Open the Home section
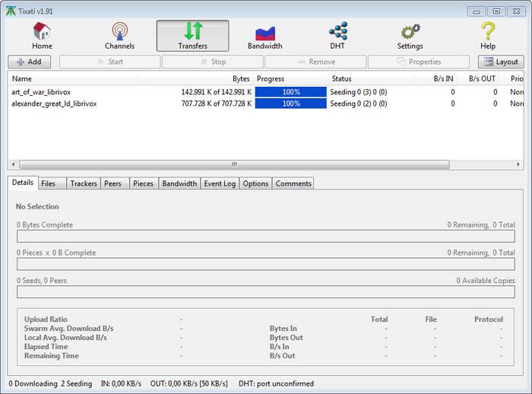Screen dimensions: 532x394 click(x=42, y=36)
